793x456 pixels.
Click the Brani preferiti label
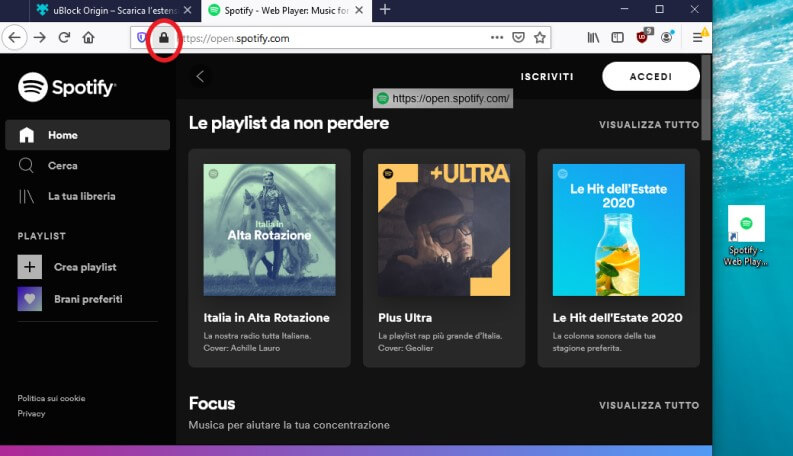coord(88,299)
